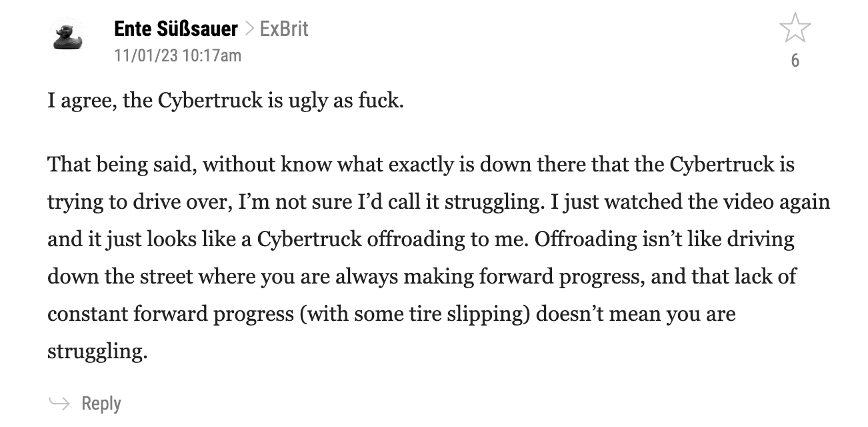868x427 pixels.
Task: Click the curved reply arrow icon
Action: (x=59, y=403)
